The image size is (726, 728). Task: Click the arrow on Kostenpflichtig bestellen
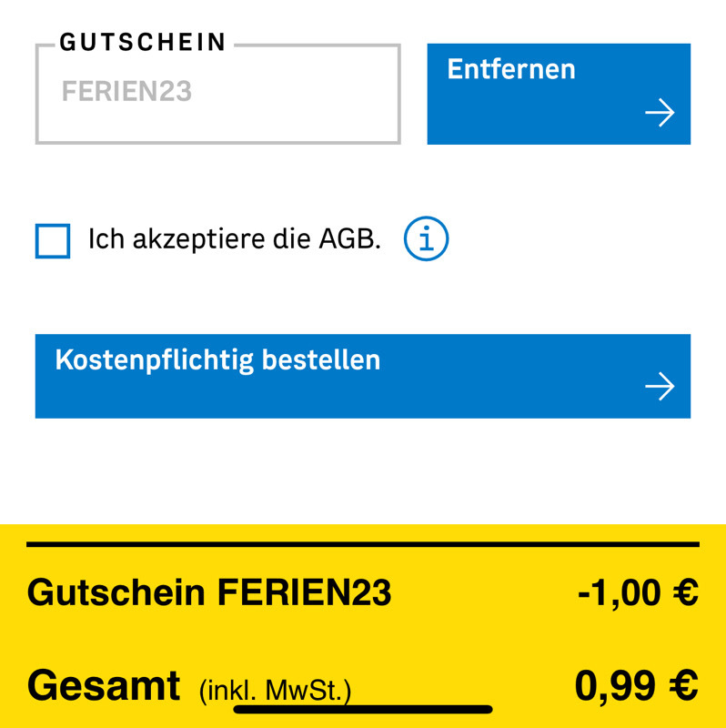pos(660,386)
